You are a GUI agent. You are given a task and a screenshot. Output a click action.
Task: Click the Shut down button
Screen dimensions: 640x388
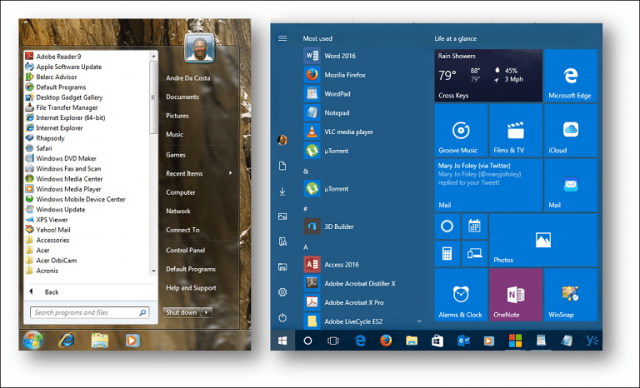(x=182, y=312)
